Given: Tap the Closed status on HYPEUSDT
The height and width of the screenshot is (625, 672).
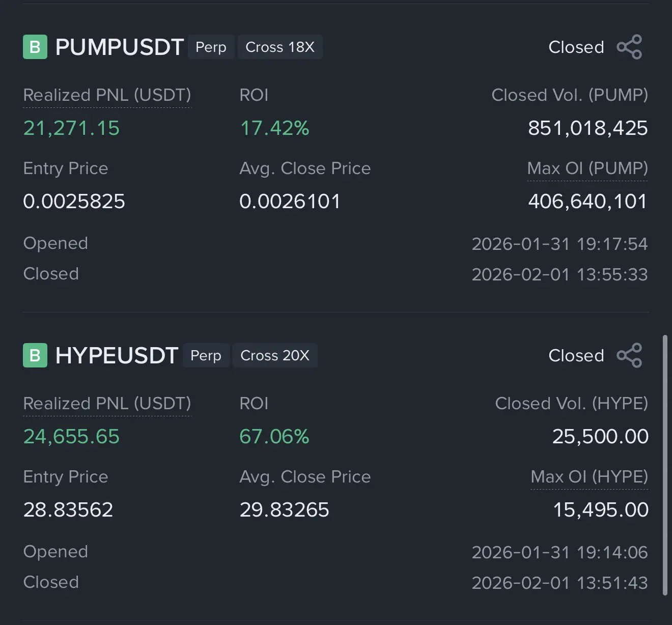Looking at the screenshot, I should (576, 355).
